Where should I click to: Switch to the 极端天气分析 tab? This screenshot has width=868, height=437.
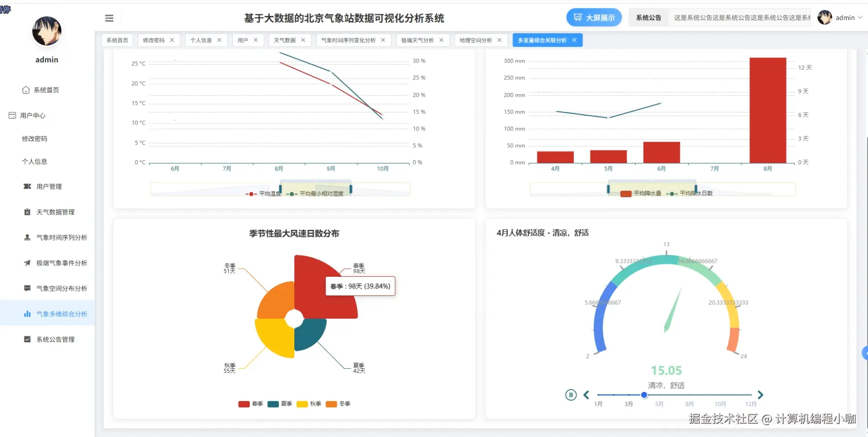pos(418,40)
